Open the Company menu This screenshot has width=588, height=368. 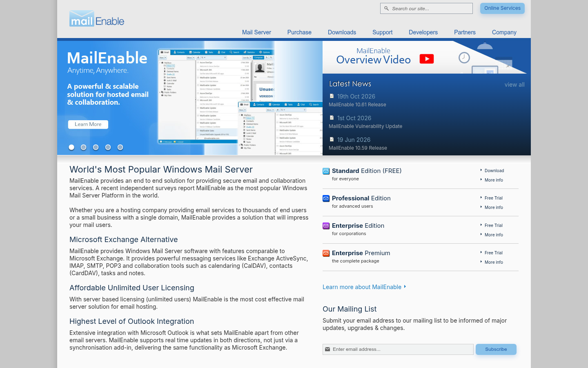click(504, 32)
